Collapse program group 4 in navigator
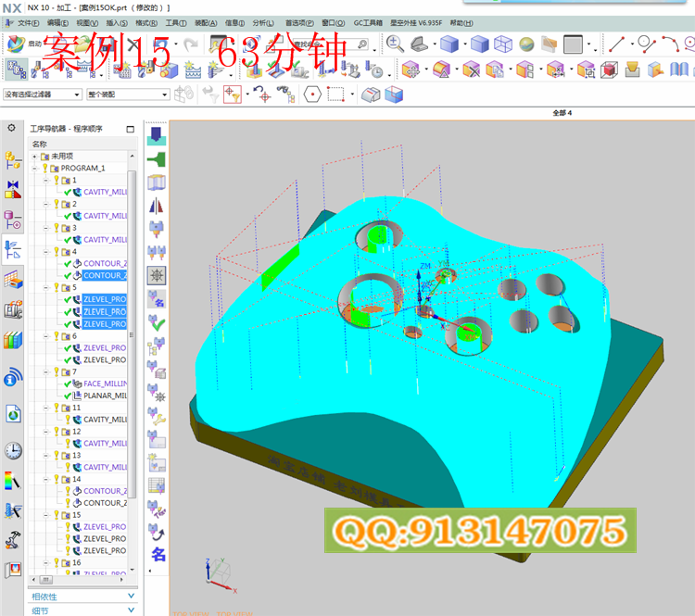 pyautogui.click(x=46, y=252)
